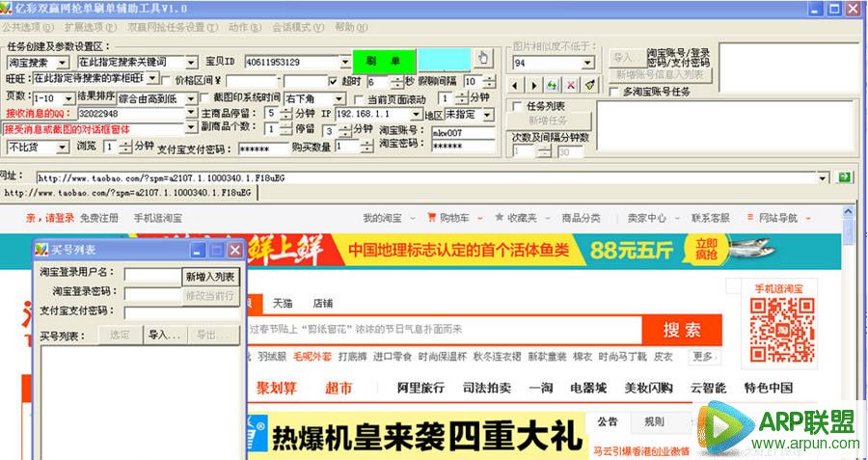The width and height of the screenshot is (868, 460).
Task: Select the taobao.com browser tab
Action: (x=128, y=193)
